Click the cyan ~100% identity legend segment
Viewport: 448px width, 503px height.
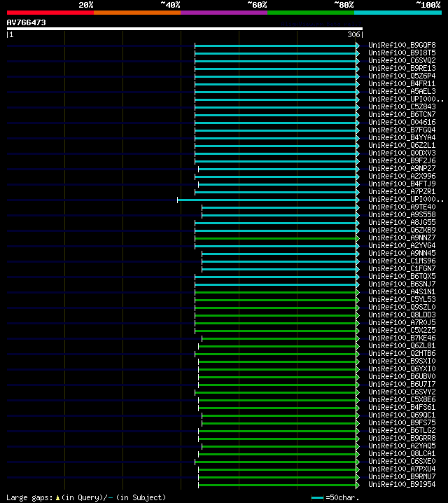(398, 13)
